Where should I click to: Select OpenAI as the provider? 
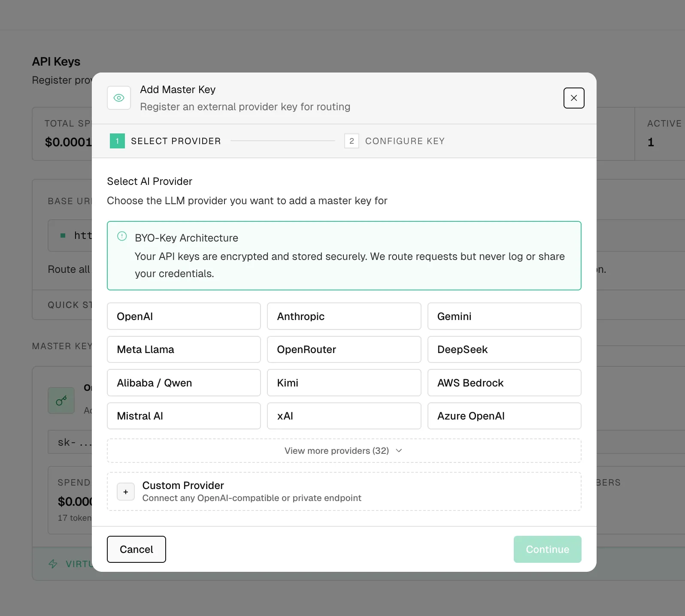pyautogui.click(x=184, y=316)
